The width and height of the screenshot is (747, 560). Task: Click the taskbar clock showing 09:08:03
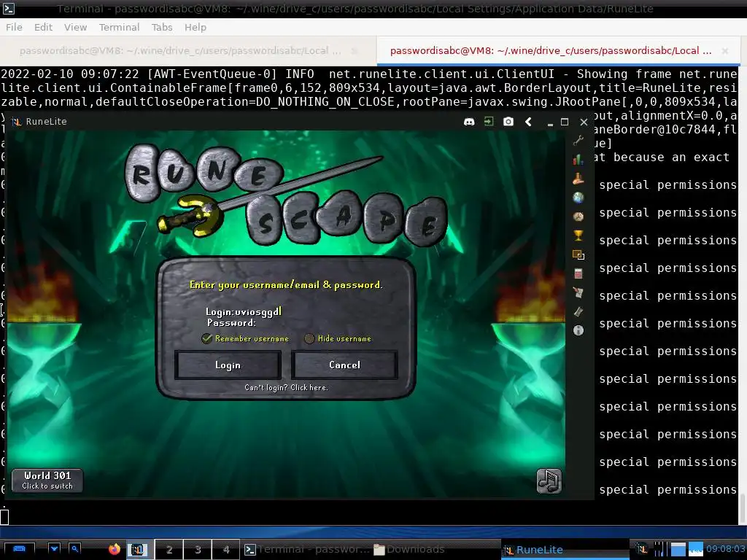click(x=726, y=549)
